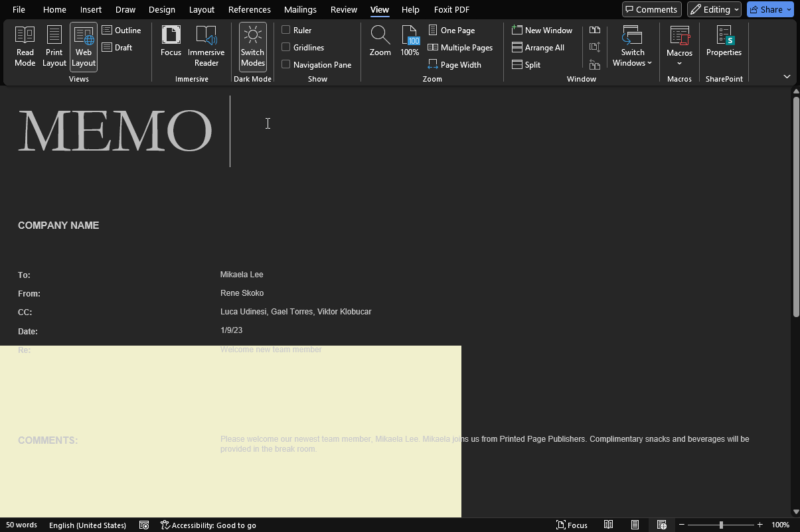The height and width of the screenshot is (532, 800).
Task: Open the Insert tab
Action: (91, 9)
